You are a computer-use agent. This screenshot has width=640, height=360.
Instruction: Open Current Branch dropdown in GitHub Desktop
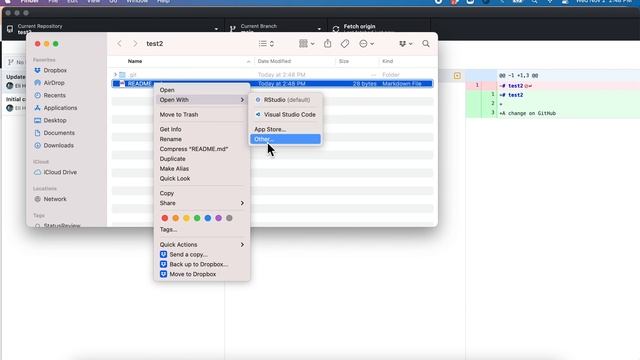click(x=276, y=29)
